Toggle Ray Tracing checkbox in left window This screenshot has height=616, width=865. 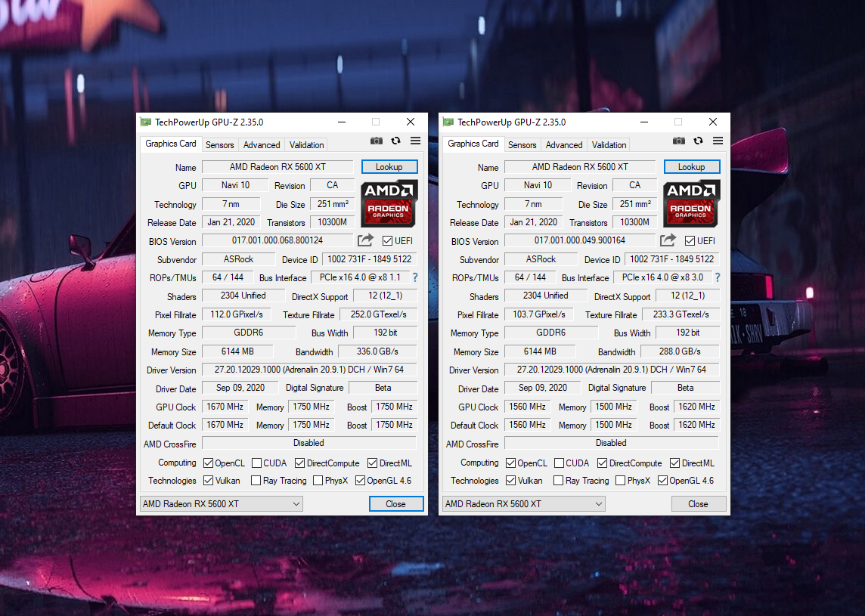[256, 481]
